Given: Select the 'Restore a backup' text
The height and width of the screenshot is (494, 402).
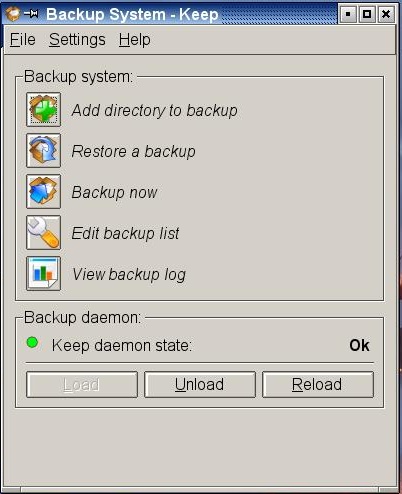Looking at the screenshot, I should coord(134,151).
